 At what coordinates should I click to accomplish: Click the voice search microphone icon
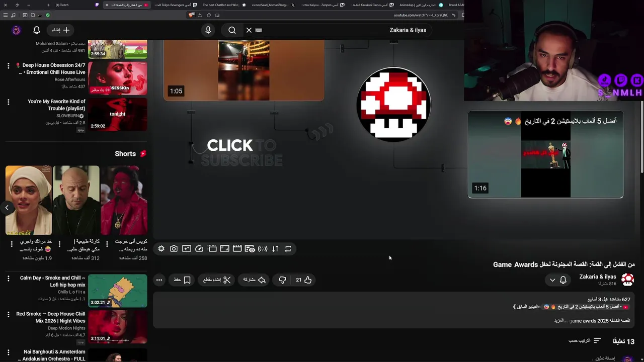(208, 30)
